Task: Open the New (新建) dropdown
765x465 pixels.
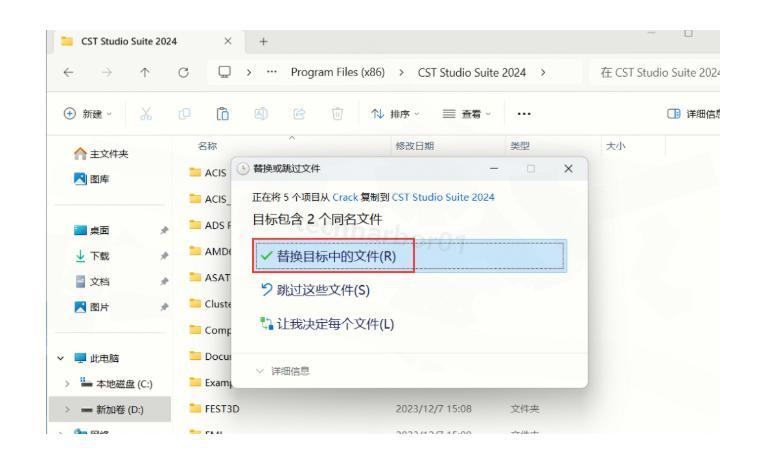Action: click(x=88, y=114)
